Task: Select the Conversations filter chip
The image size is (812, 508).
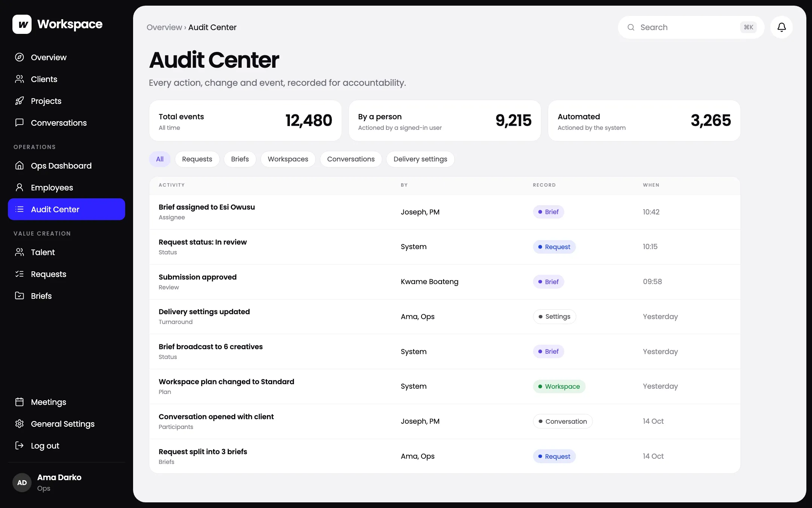Action: coord(351,159)
